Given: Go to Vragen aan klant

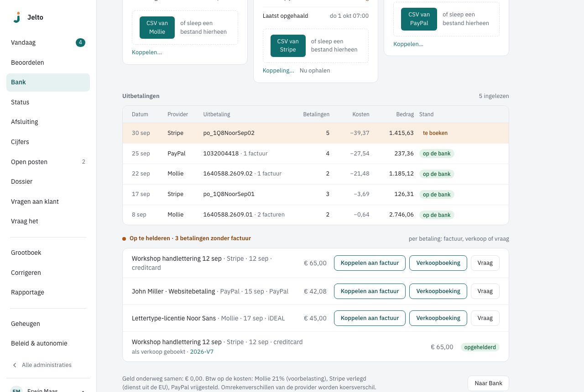Looking at the screenshot, I should (x=48, y=201).
